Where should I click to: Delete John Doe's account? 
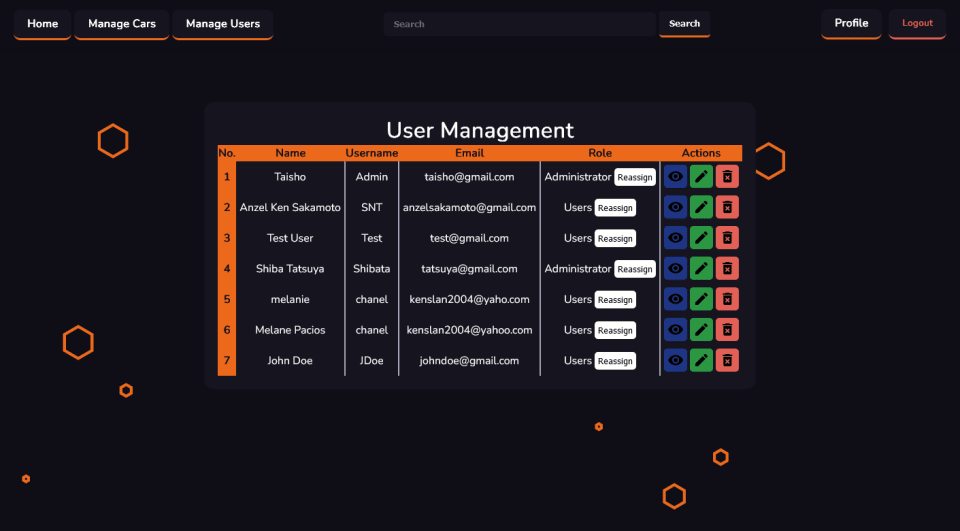[727, 360]
